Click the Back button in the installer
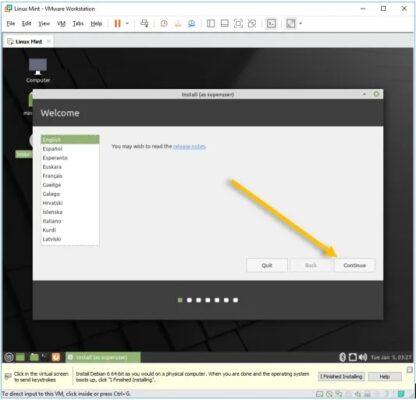 pyautogui.click(x=310, y=265)
